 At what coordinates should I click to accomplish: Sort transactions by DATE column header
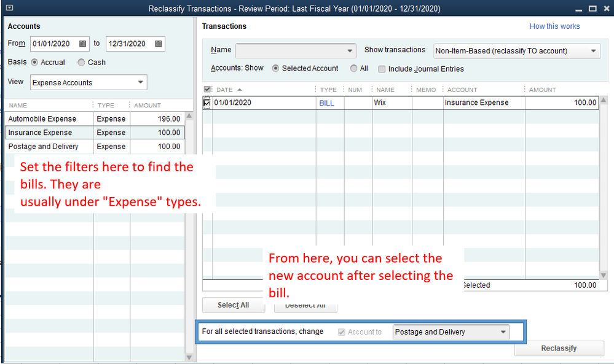pos(224,90)
